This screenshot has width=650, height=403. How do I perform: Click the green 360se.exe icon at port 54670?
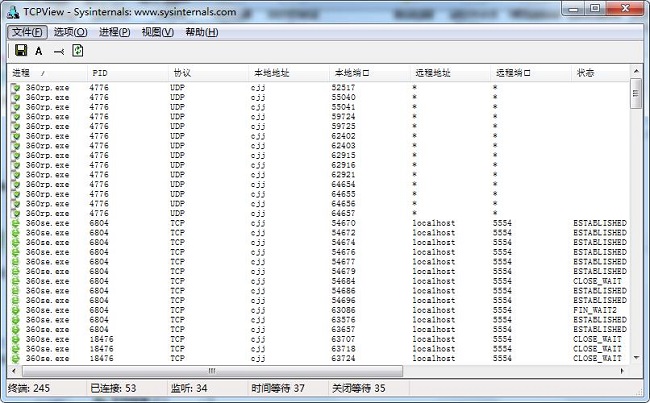[x=16, y=223]
